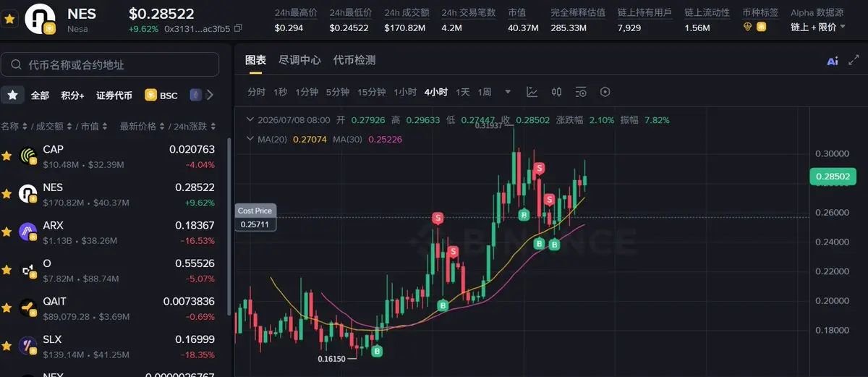Switch to the 全部 filter tab
The width and height of the screenshot is (868, 377).
41,96
